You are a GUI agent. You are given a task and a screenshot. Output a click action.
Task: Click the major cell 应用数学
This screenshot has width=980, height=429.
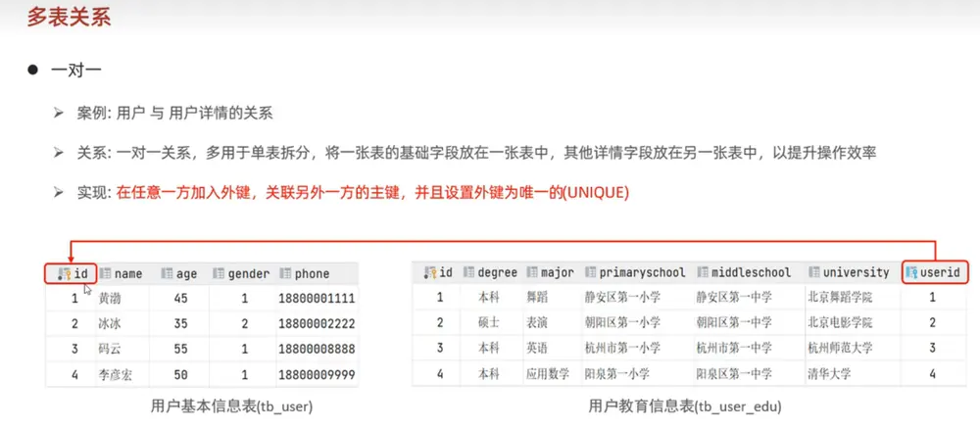[x=548, y=374]
